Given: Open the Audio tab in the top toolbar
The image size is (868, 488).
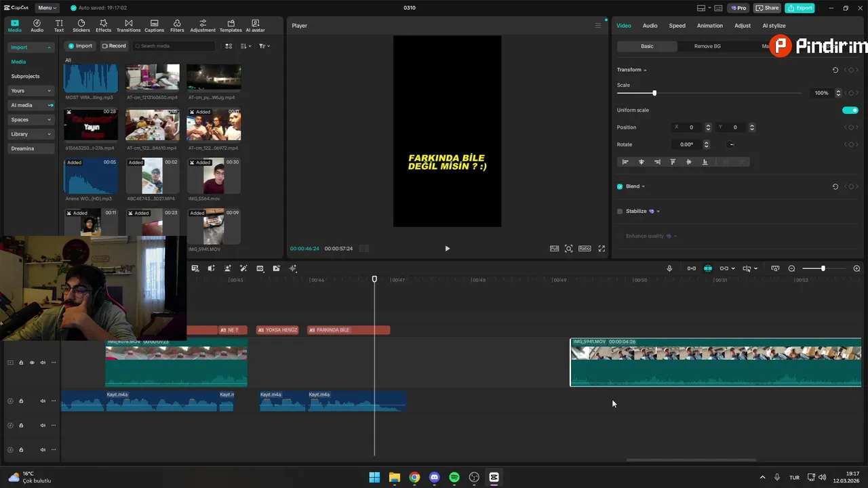Looking at the screenshot, I should point(37,26).
